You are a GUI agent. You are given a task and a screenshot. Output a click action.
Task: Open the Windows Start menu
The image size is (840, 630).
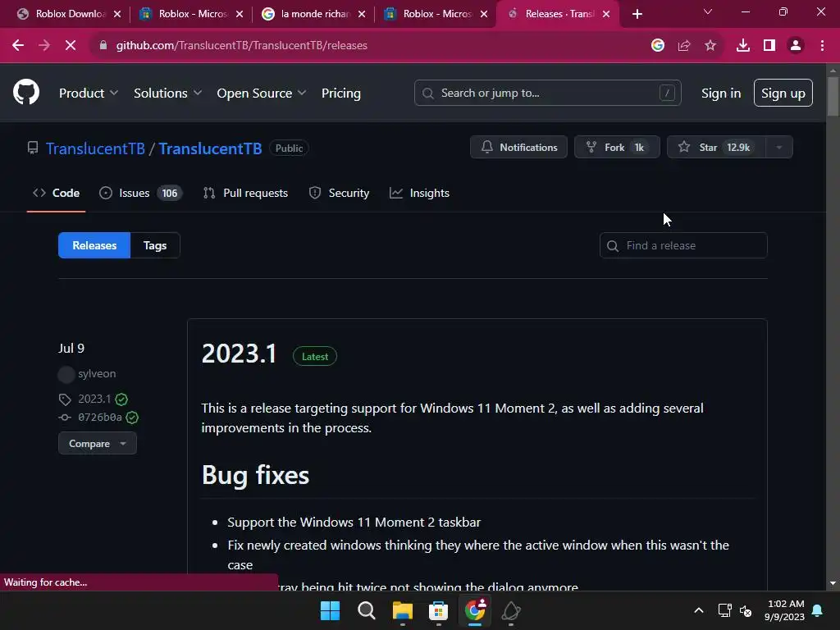point(330,610)
